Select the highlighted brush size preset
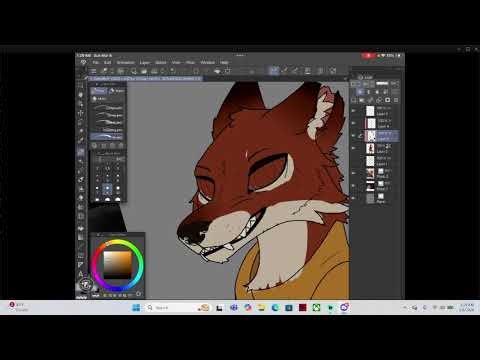This screenshot has height=360, width=480. 107,189
